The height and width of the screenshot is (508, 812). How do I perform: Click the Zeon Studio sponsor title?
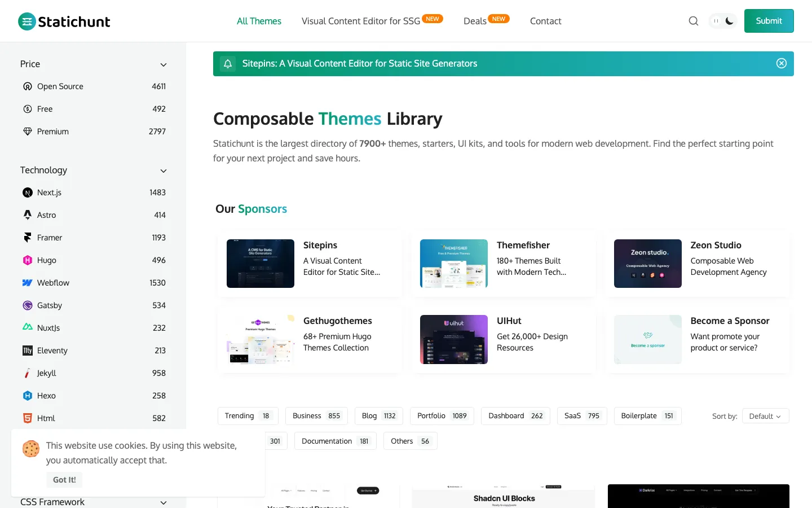tap(716, 245)
